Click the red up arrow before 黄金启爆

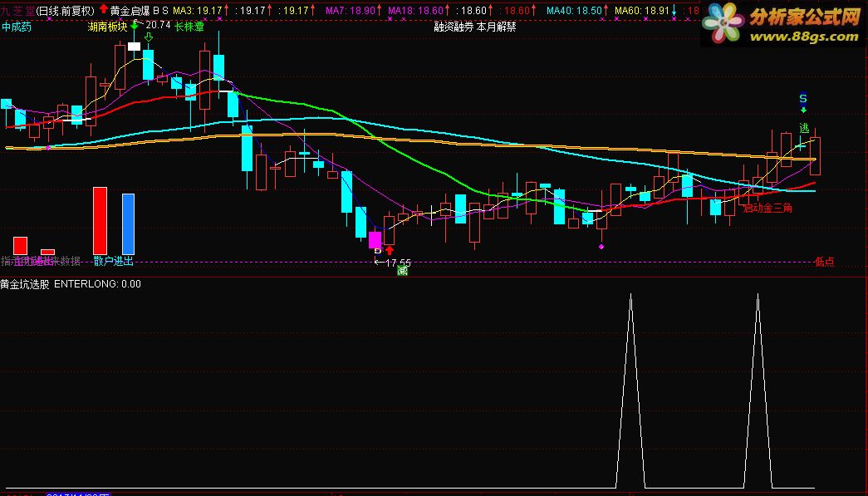click(104, 9)
